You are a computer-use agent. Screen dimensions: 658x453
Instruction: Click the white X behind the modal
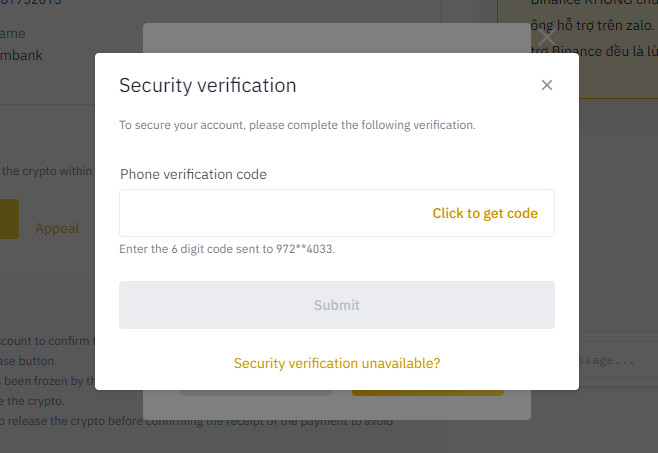pos(546,38)
